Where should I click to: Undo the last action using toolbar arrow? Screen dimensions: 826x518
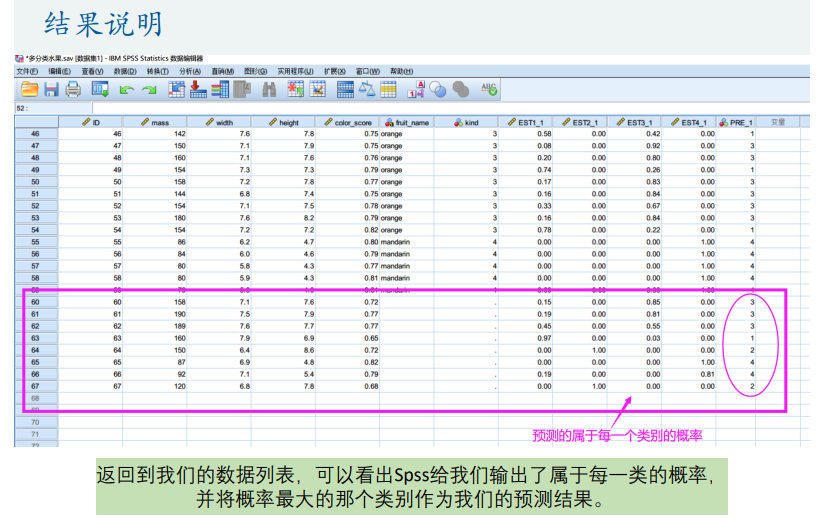click(127, 90)
